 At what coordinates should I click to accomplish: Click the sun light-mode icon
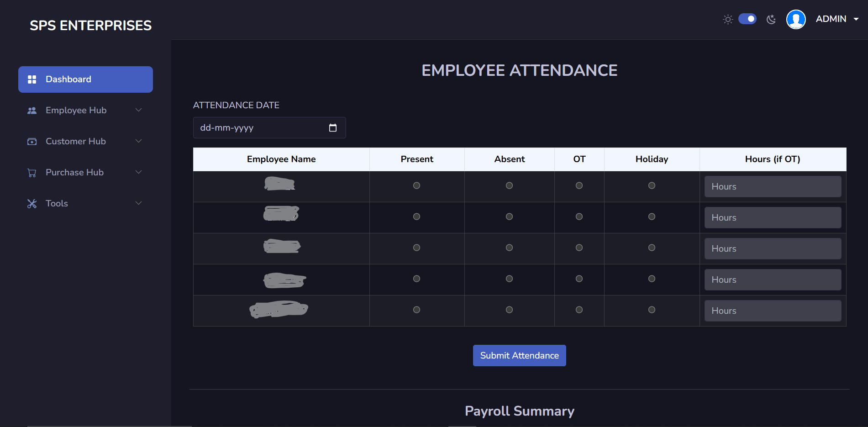[728, 19]
